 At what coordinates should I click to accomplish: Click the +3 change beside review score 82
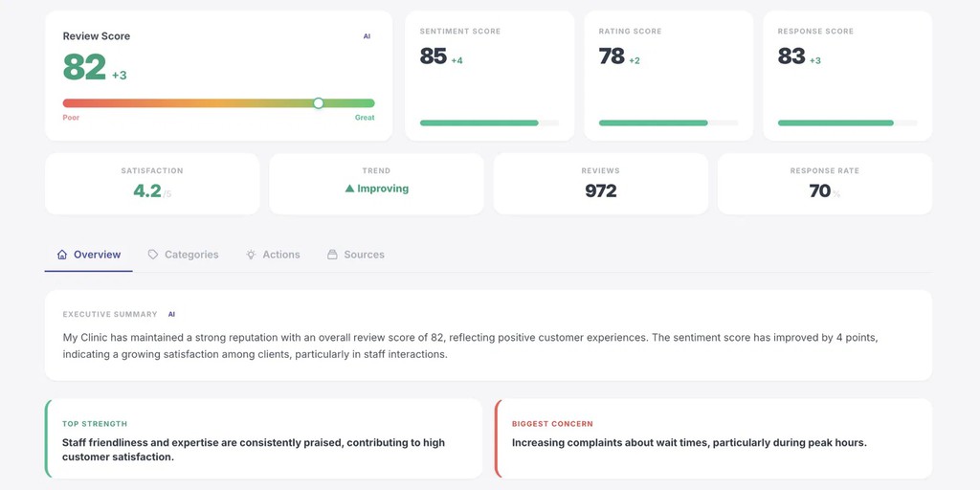(x=120, y=76)
